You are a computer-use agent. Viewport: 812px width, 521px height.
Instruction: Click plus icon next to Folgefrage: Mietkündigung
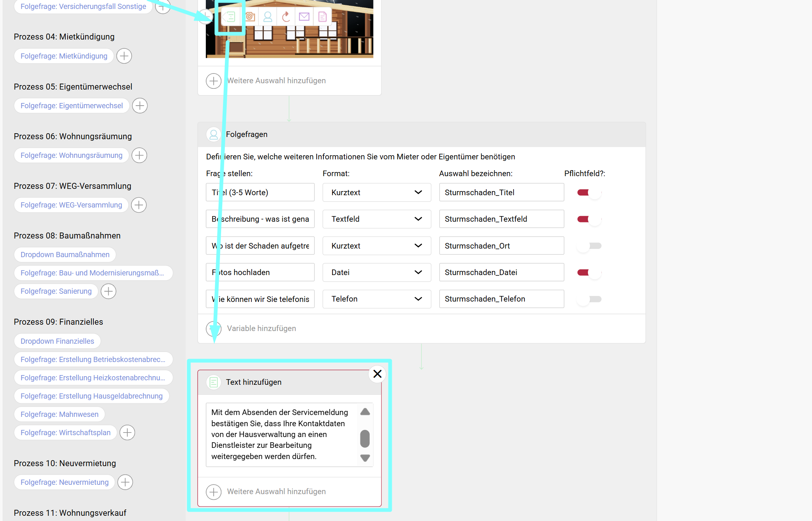tap(124, 56)
